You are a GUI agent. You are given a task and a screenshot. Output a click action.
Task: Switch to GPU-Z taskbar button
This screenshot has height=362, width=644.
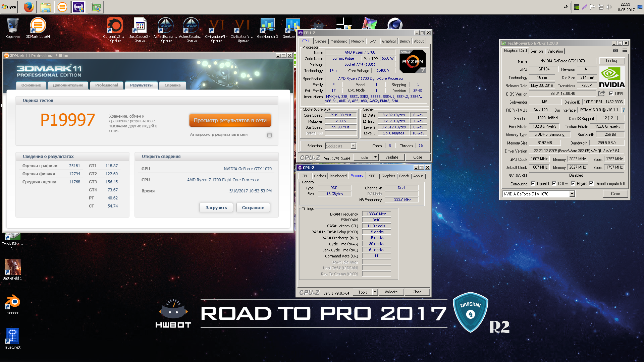click(96, 7)
